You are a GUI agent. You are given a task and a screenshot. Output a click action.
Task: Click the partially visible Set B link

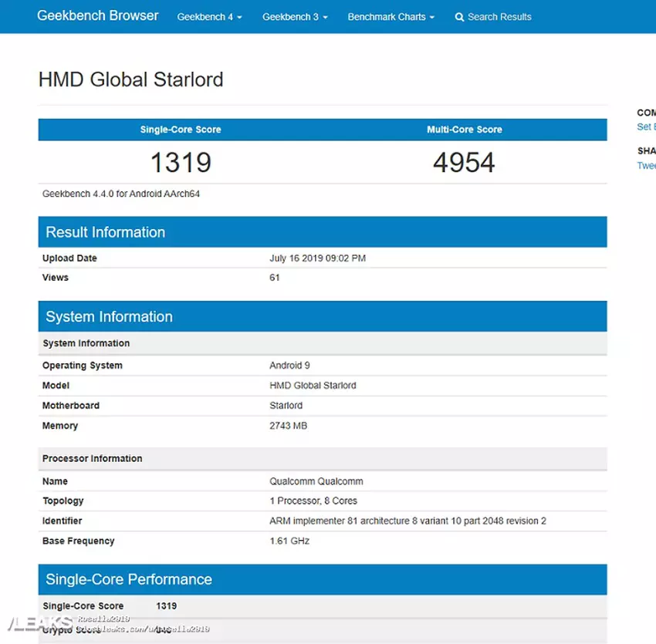[x=645, y=126]
